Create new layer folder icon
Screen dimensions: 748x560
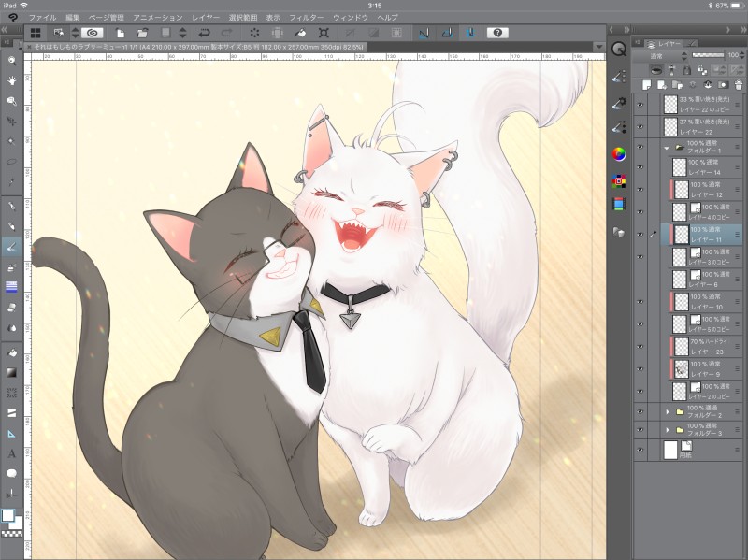click(x=677, y=85)
